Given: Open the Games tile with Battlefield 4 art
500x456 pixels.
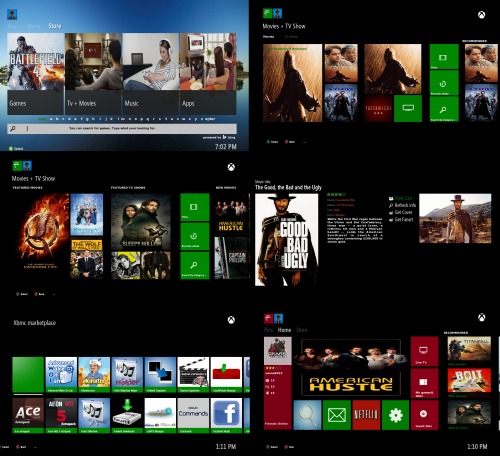Looking at the screenshot, I should (x=36, y=74).
